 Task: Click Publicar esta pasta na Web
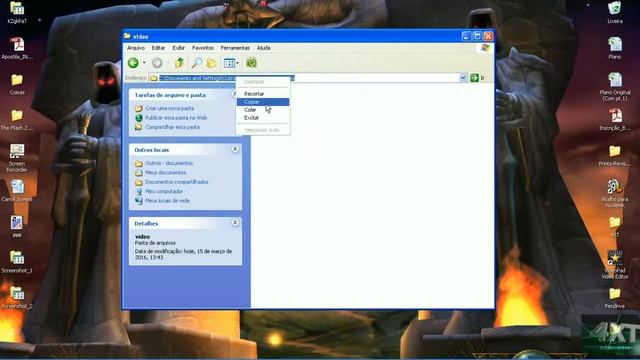[x=176, y=118]
